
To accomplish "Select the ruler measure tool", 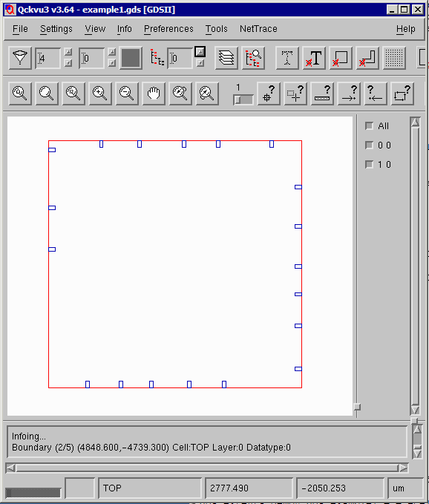I will point(322,94).
